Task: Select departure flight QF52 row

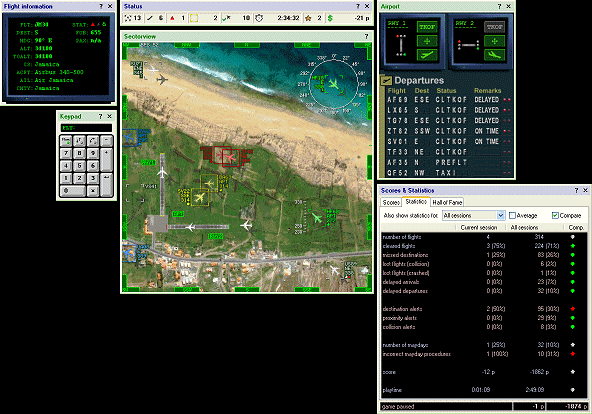Action: click(449, 172)
